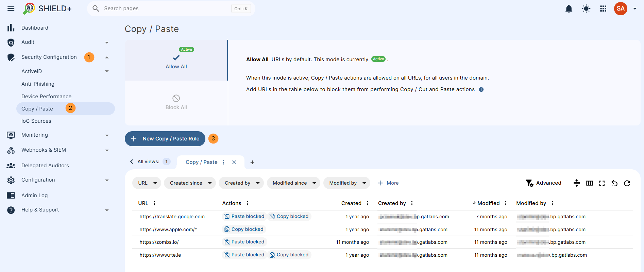Open Modified by column options menu

pos(552,203)
